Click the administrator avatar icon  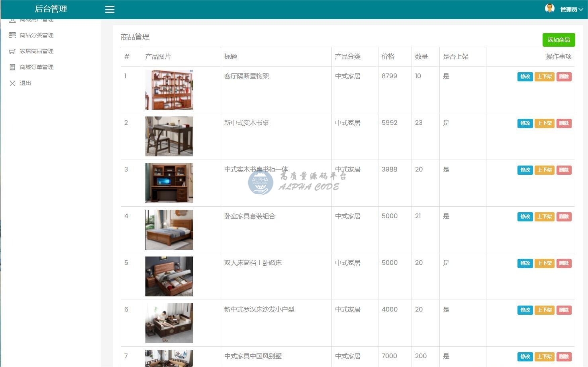(x=550, y=8)
